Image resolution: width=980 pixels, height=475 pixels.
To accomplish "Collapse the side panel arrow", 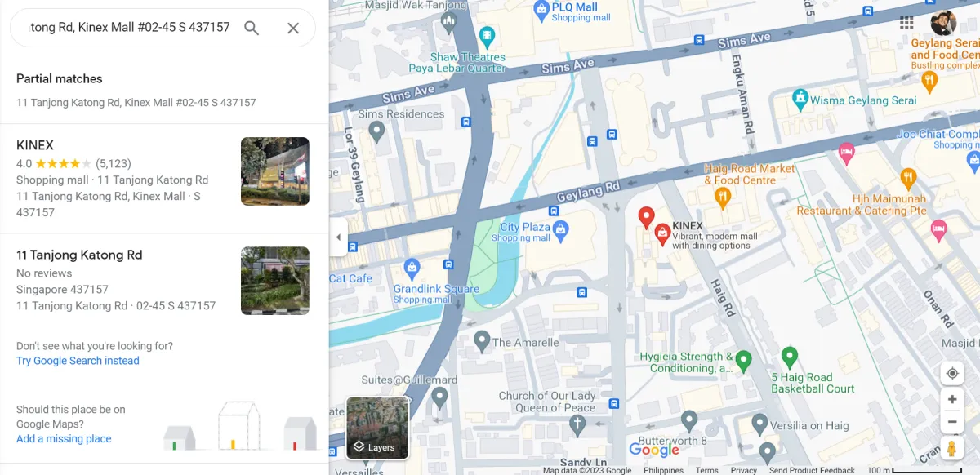I will tap(338, 237).
